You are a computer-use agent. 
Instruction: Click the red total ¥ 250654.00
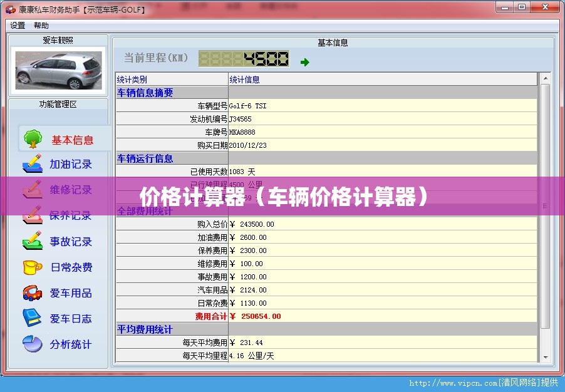[x=255, y=316]
